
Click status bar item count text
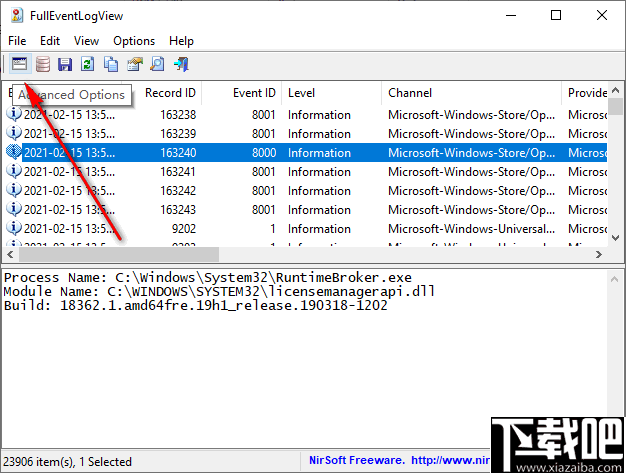tap(67, 461)
